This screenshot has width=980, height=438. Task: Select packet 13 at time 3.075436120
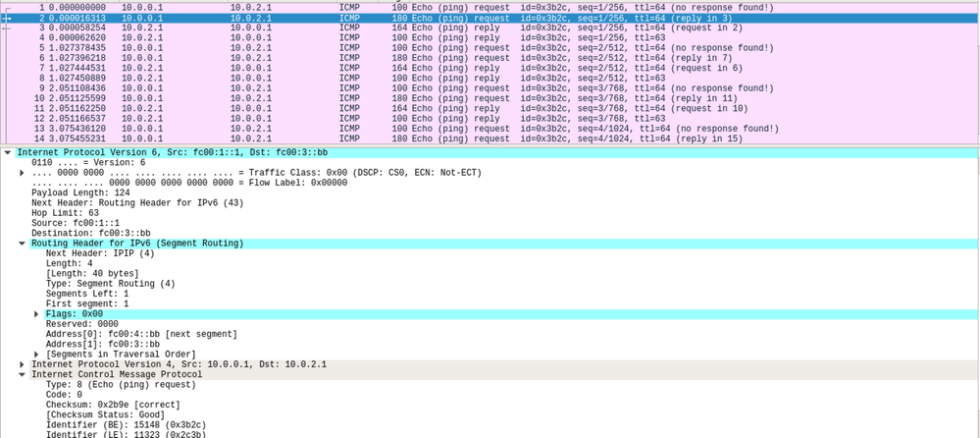pyautogui.click(x=490, y=129)
